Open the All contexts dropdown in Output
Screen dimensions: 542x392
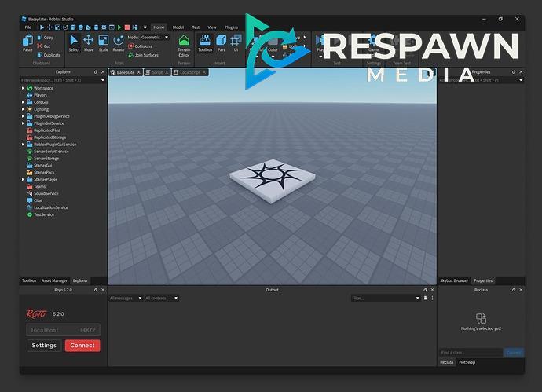[162, 298]
